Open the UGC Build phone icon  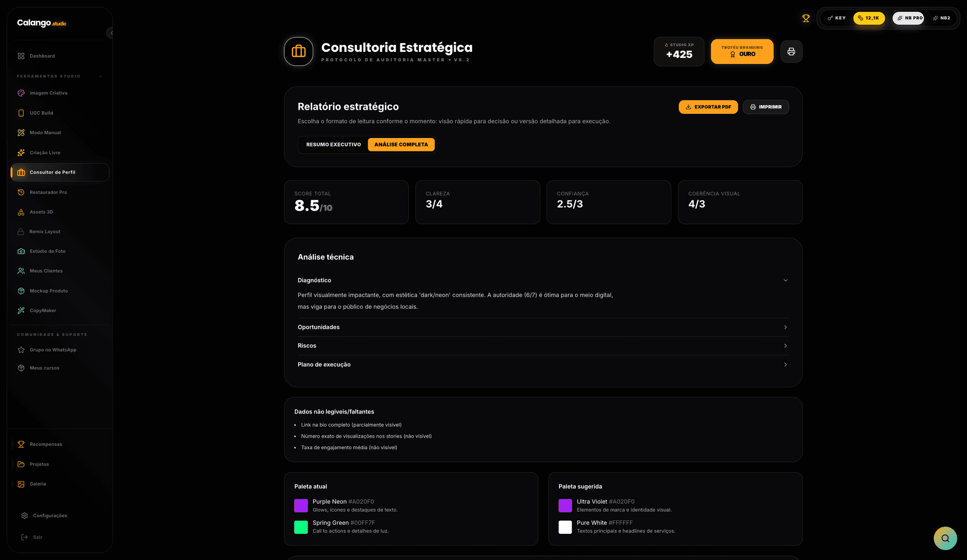coord(21,113)
